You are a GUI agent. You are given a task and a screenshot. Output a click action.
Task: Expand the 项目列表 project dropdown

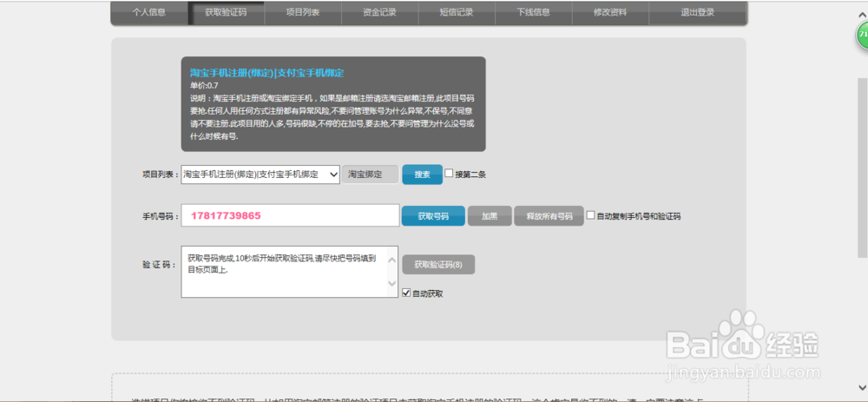(x=260, y=174)
